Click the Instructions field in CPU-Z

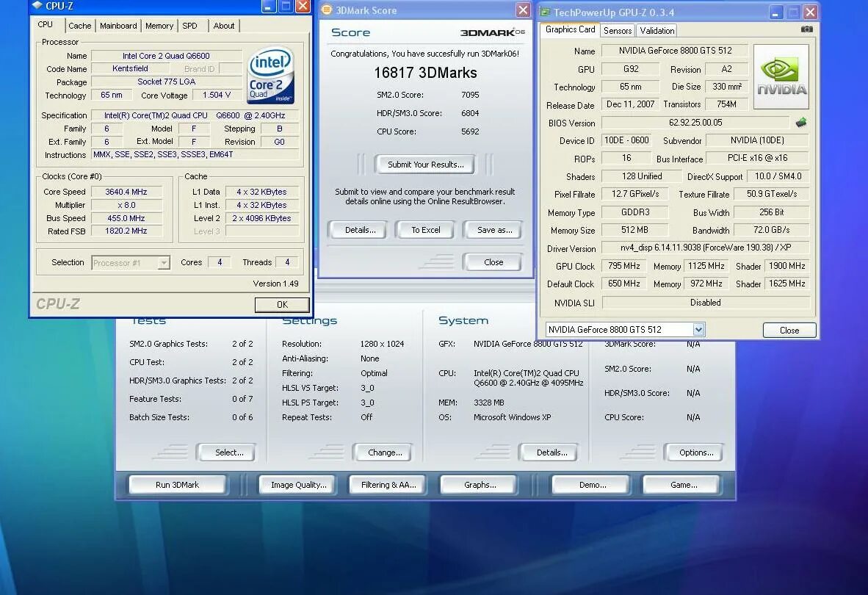[195, 154]
